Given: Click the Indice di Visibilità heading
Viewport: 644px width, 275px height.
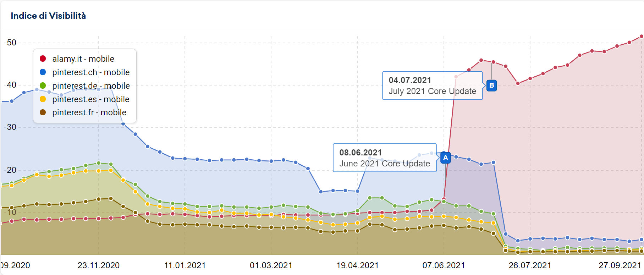Looking at the screenshot, I should [x=48, y=16].
